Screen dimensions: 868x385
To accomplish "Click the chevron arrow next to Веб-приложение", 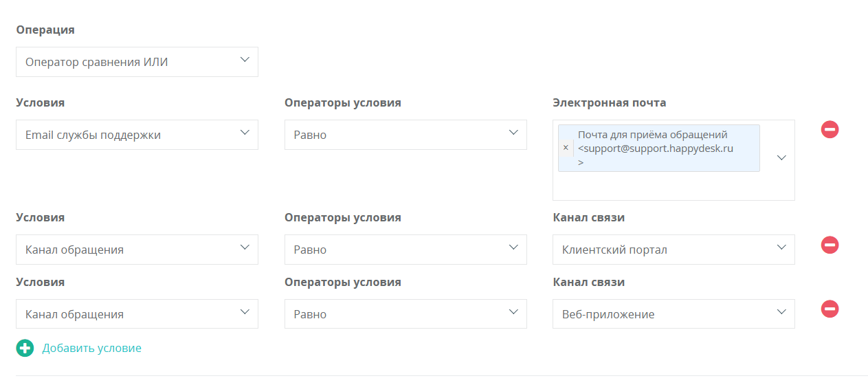I will [x=781, y=312].
